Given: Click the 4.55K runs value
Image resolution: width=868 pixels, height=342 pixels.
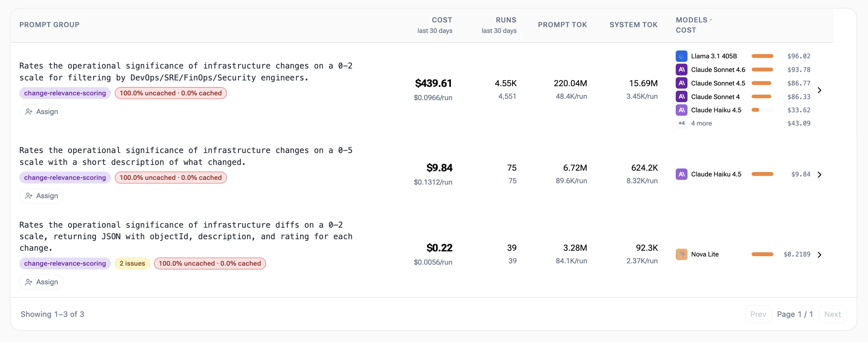Looking at the screenshot, I should [506, 83].
